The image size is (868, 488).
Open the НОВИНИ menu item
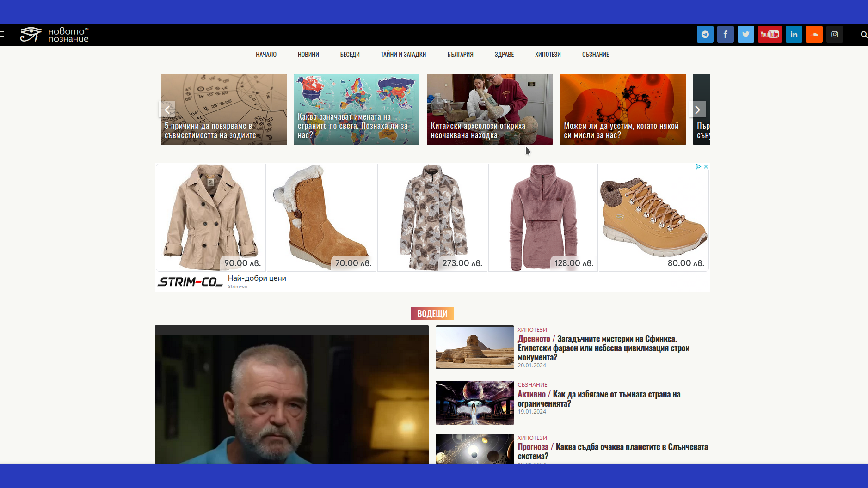coord(308,55)
